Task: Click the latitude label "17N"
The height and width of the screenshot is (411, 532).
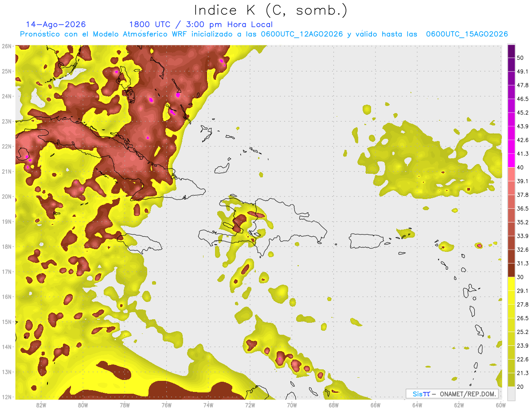Action: (x=7, y=271)
